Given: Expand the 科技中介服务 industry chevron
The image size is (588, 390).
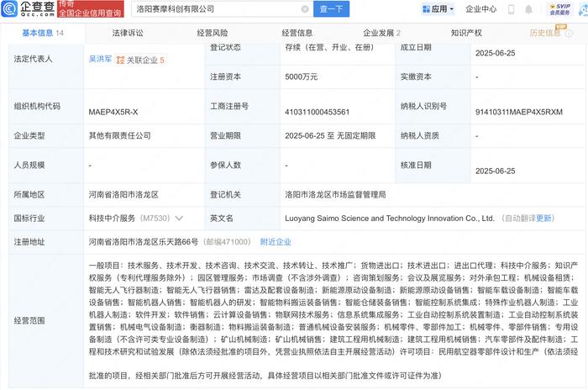Looking at the screenshot, I should tap(179, 218).
